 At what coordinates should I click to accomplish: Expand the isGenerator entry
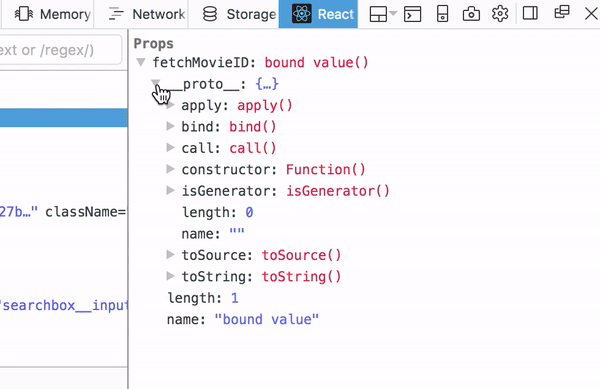coord(170,190)
